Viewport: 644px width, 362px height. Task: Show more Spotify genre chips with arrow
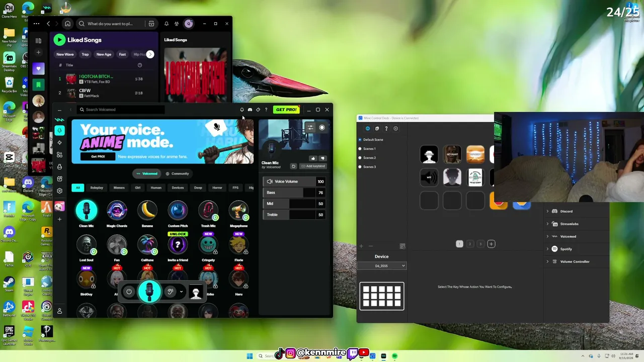(x=150, y=54)
